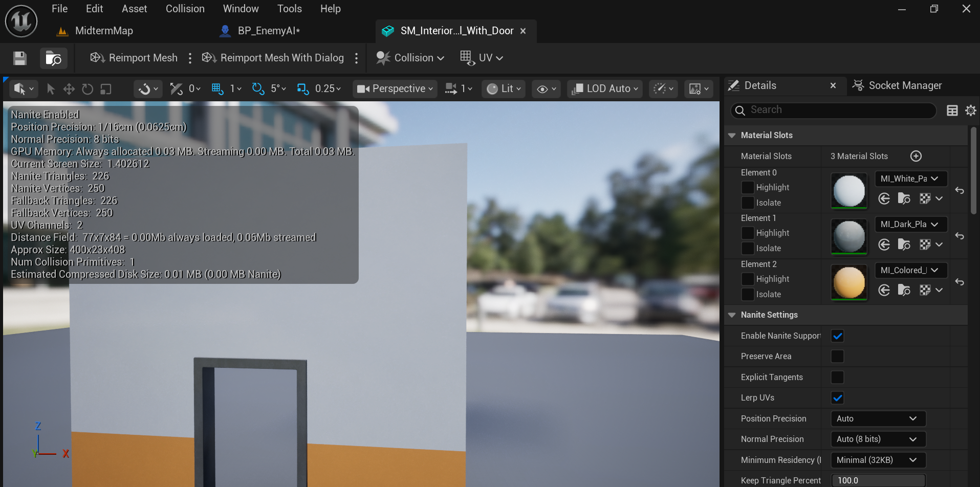980x487 pixels.
Task: Enable Highlight for Element 2
Action: [748, 279]
